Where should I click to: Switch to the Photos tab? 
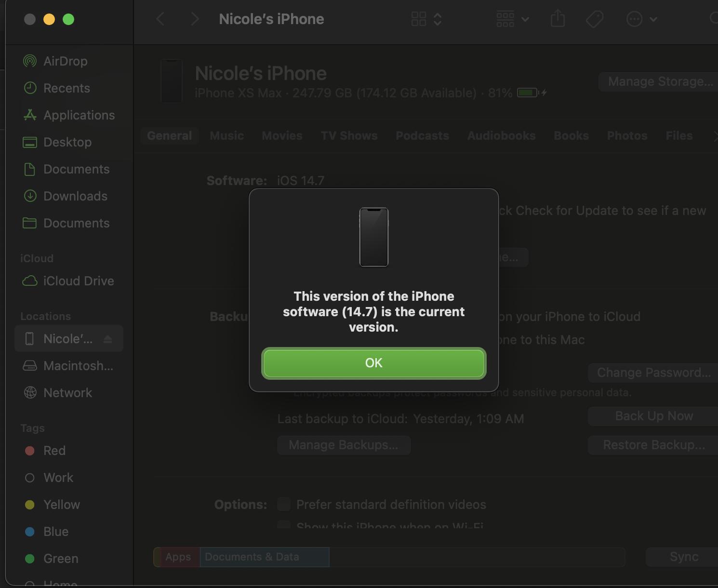click(627, 136)
